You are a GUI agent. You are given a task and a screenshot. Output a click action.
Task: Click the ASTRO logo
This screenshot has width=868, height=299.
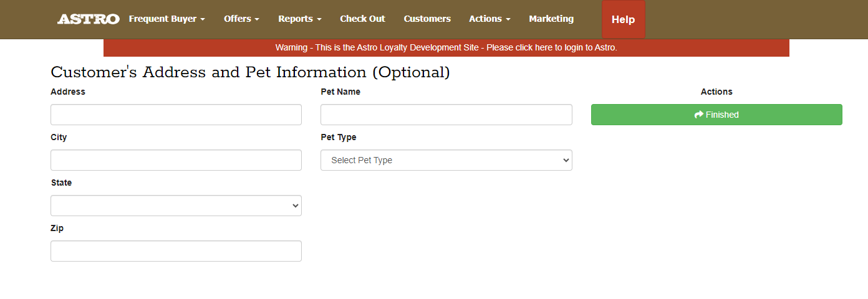pos(88,19)
